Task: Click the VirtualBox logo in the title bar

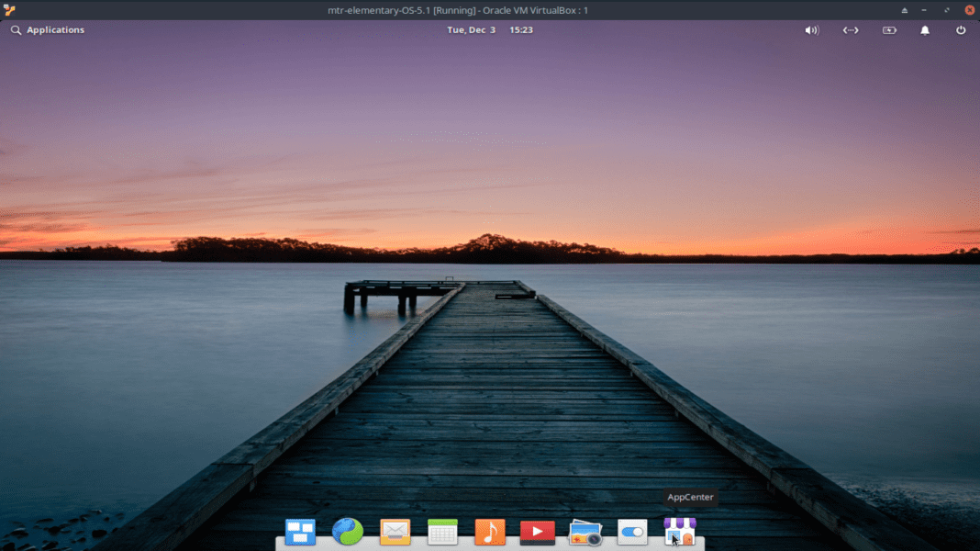Action: [8, 10]
